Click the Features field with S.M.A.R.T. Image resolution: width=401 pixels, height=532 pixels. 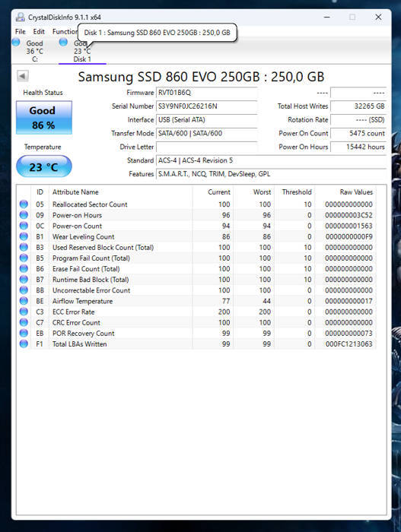[x=271, y=174]
